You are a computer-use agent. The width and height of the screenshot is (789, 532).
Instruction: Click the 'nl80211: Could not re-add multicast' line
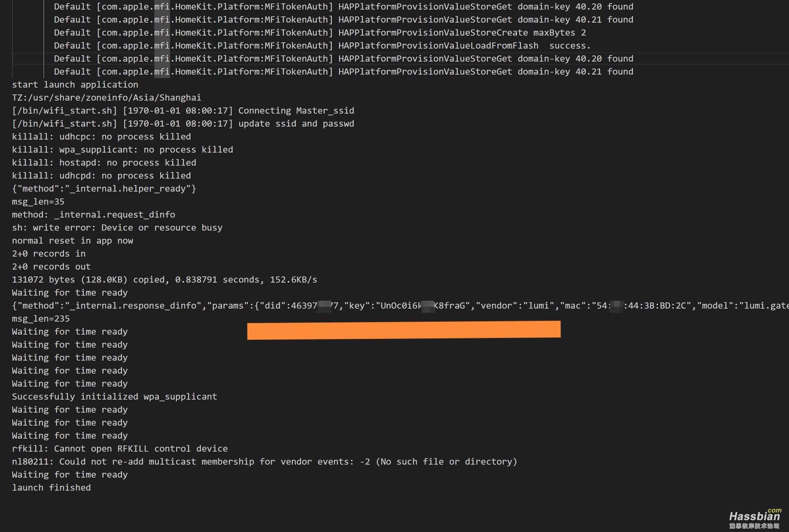click(x=264, y=462)
